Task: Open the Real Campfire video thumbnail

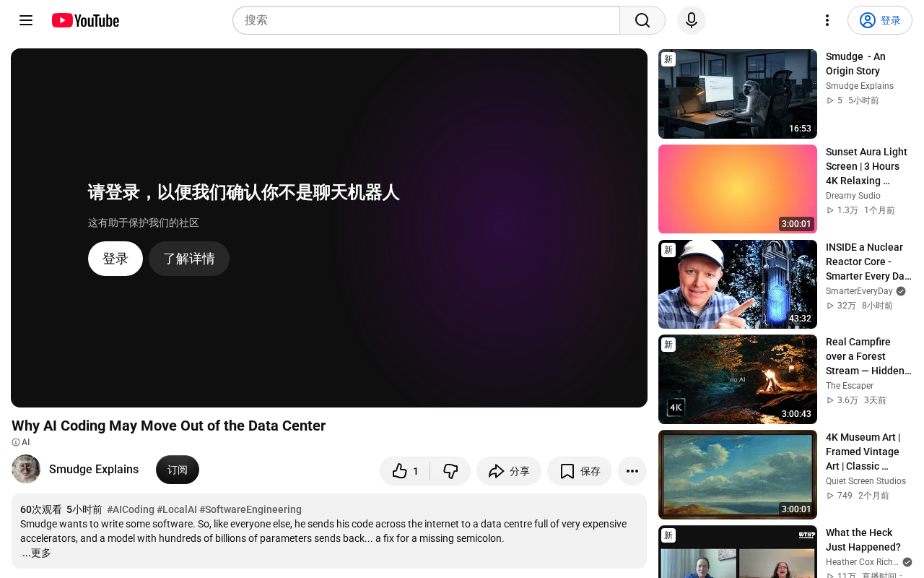Action: pos(738,379)
